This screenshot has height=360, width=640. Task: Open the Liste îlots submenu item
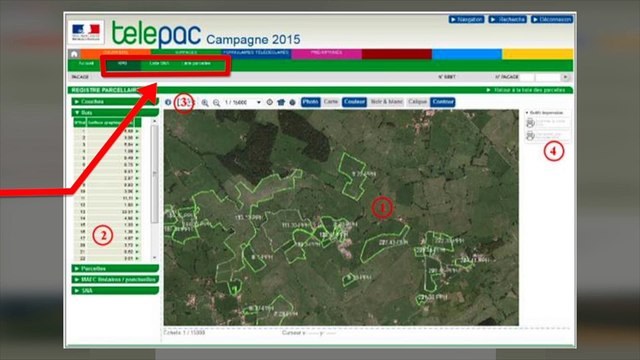pos(159,64)
